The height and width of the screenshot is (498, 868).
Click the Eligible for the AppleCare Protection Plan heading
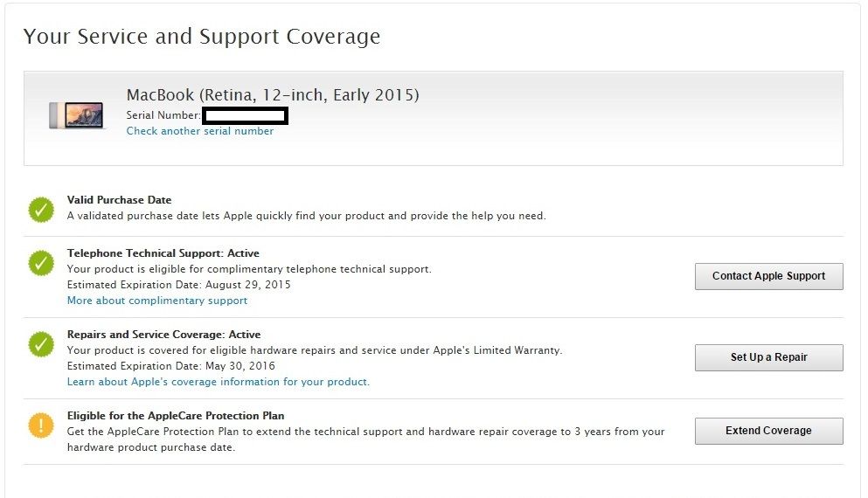pos(176,416)
